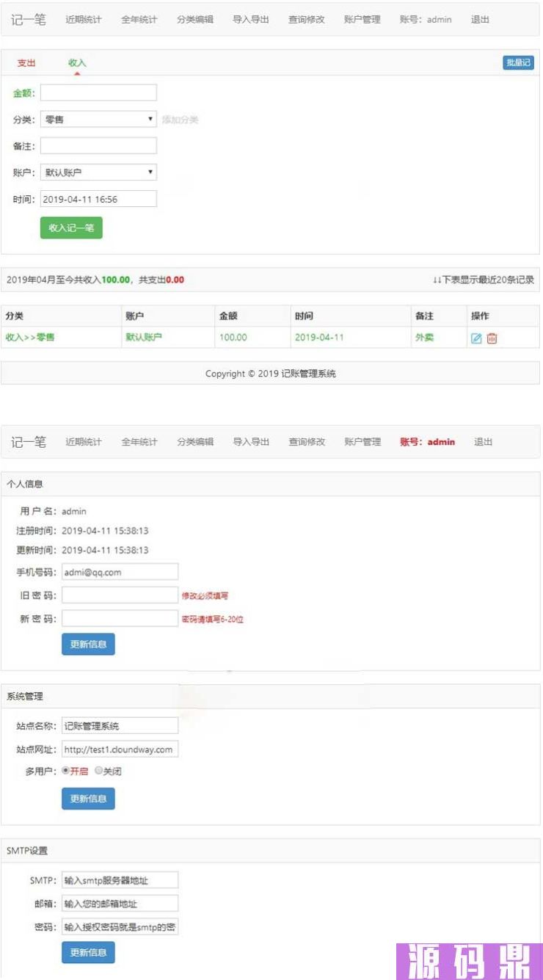
Task: Click the 批量记 button
Action: [x=518, y=63]
